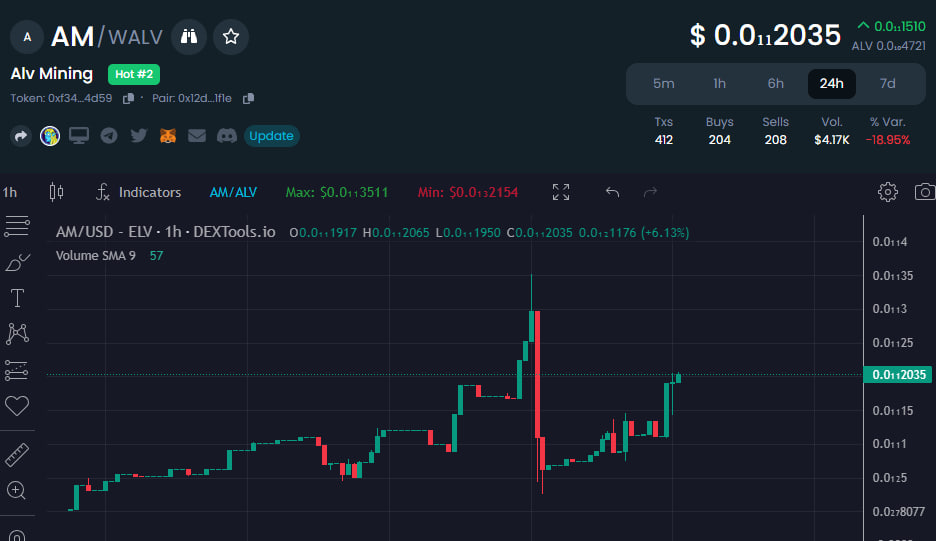936x541 pixels.
Task: Open the round token logo link
Action: click(50, 136)
